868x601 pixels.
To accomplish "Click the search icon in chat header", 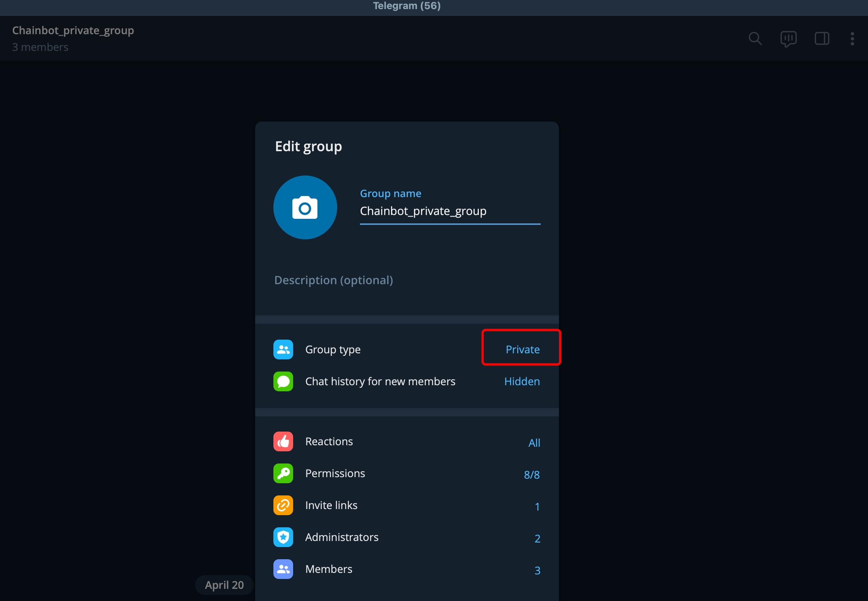I will (755, 38).
